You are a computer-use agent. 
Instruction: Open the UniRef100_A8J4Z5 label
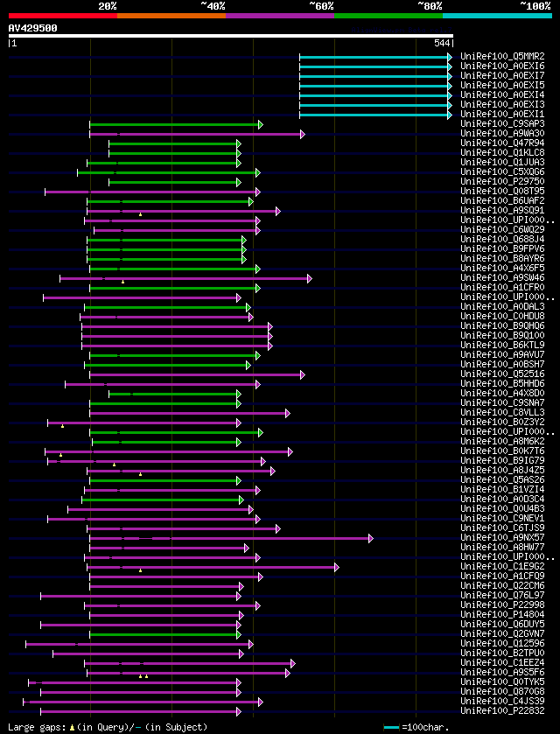pyautogui.click(x=502, y=471)
